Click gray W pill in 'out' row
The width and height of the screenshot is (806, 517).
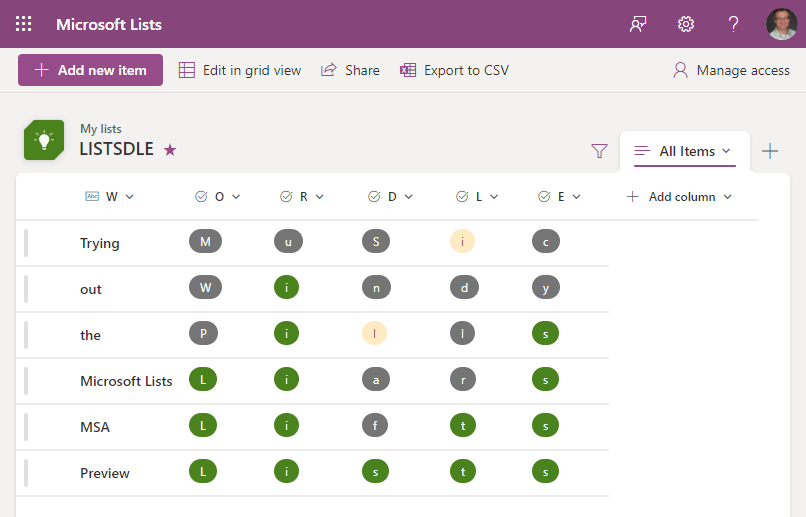click(206, 287)
